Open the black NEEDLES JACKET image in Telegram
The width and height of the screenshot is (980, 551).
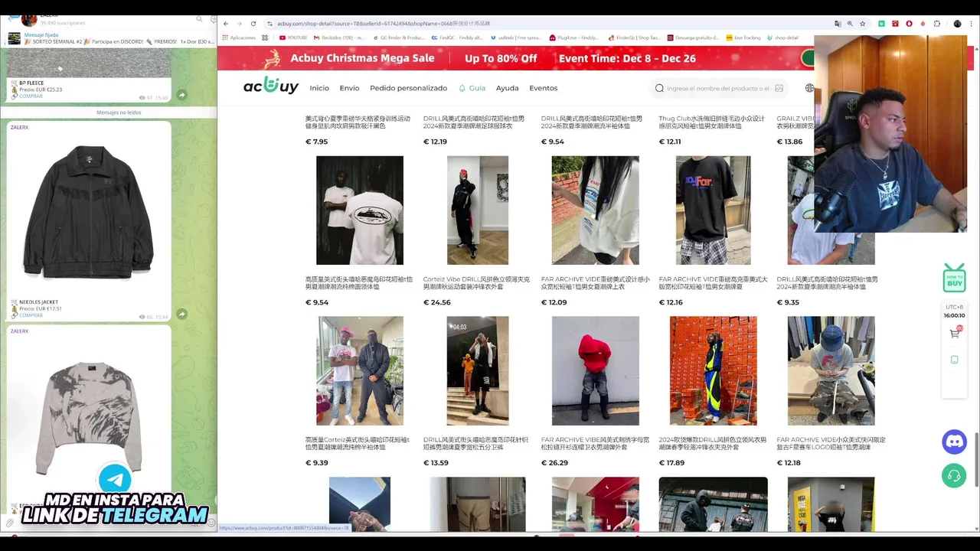(x=88, y=213)
